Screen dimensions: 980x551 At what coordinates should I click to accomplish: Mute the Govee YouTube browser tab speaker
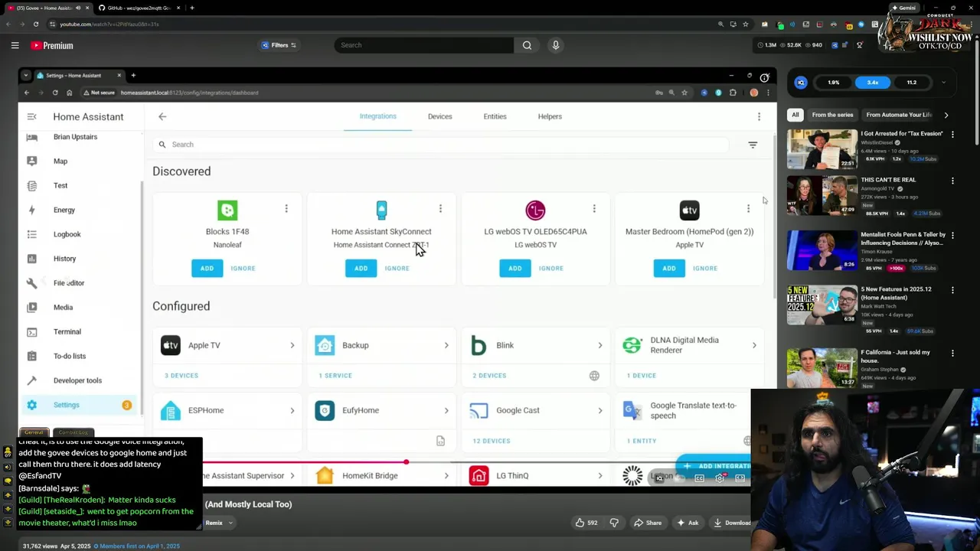[x=78, y=8]
